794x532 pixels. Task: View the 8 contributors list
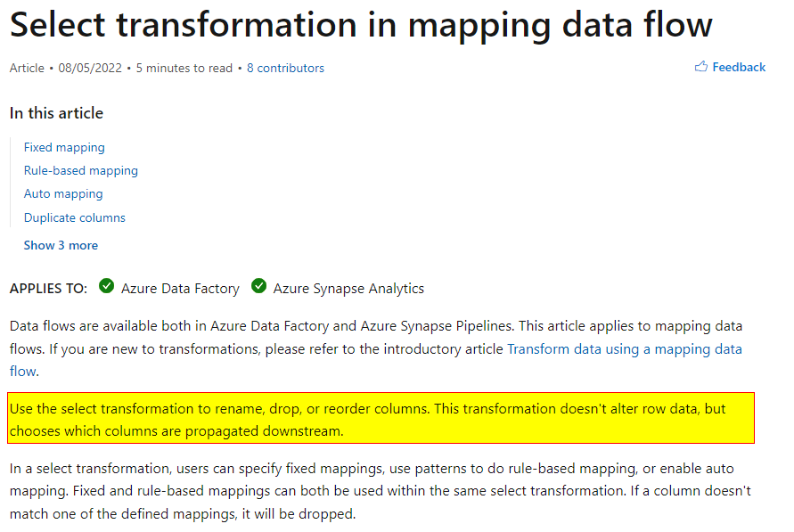[x=285, y=68]
